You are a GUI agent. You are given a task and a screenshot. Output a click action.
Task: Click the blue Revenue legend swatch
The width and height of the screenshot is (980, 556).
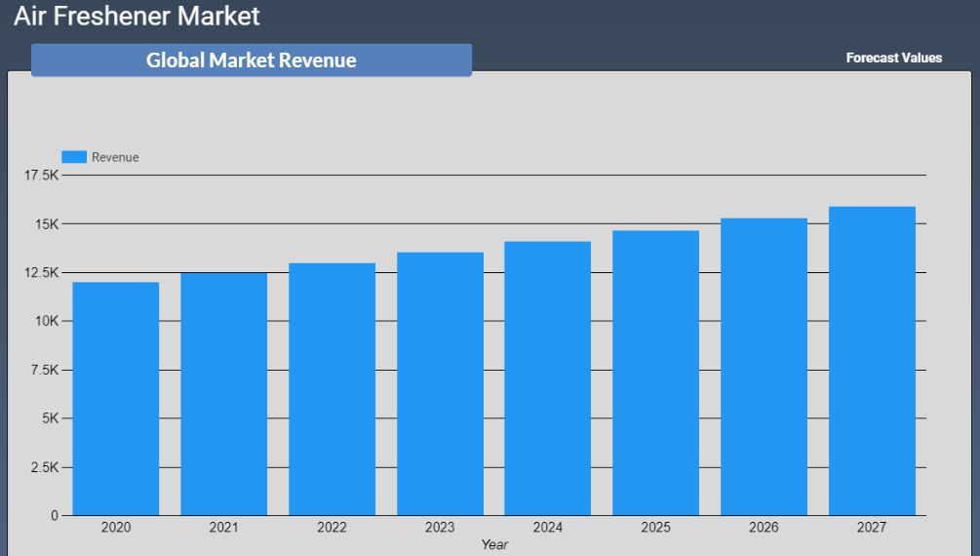tap(74, 157)
